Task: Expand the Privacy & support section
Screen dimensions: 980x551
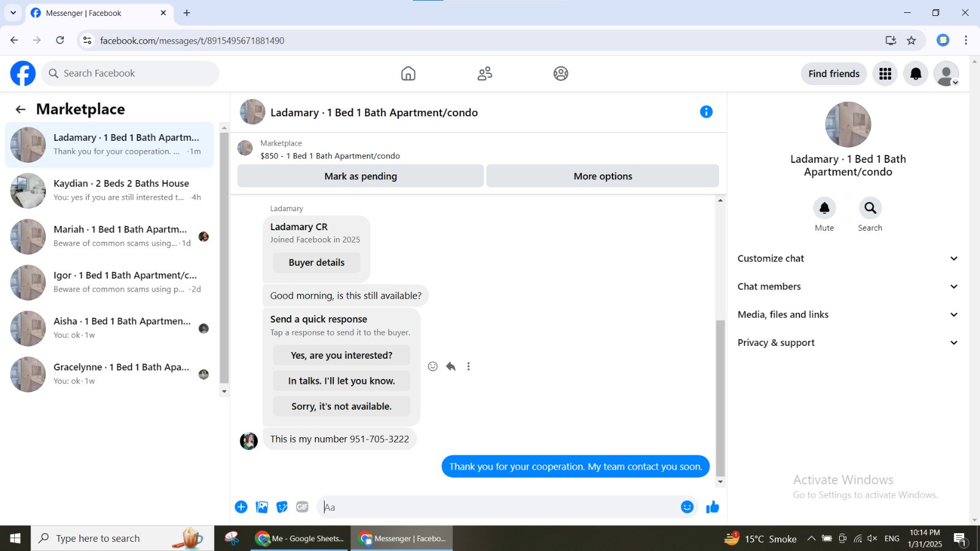Action: 848,343
